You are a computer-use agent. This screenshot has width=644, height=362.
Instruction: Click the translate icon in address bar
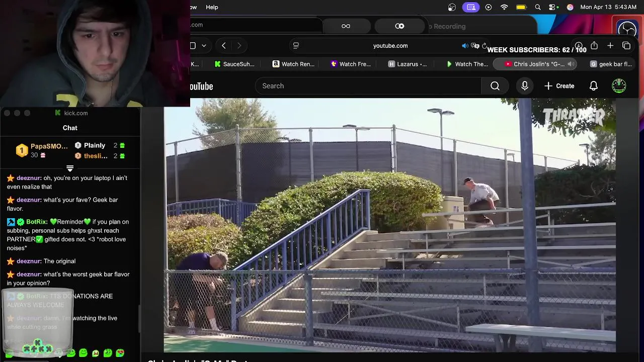pyautogui.click(x=474, y=46)
